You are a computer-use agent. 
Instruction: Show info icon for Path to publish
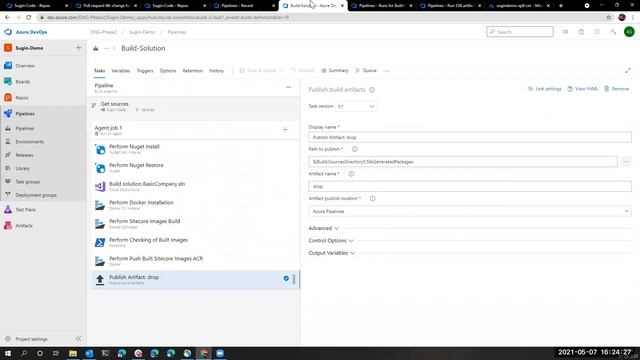pos(354,149)
